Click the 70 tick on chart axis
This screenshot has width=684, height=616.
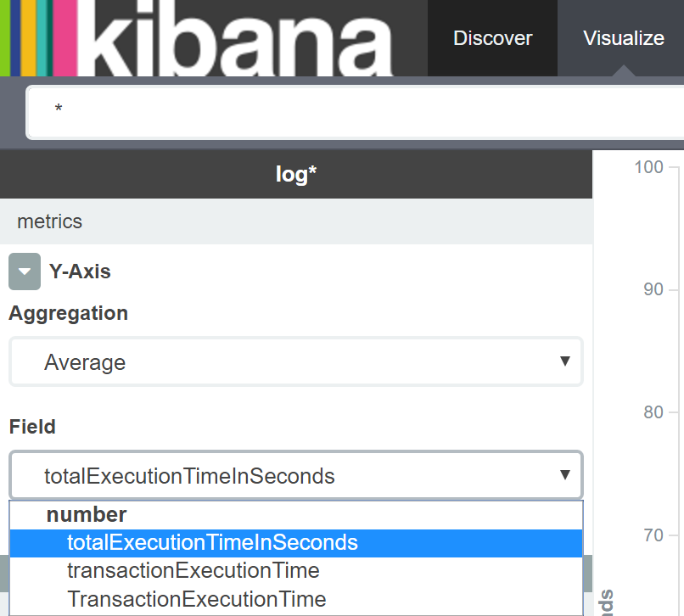point(653,535)
